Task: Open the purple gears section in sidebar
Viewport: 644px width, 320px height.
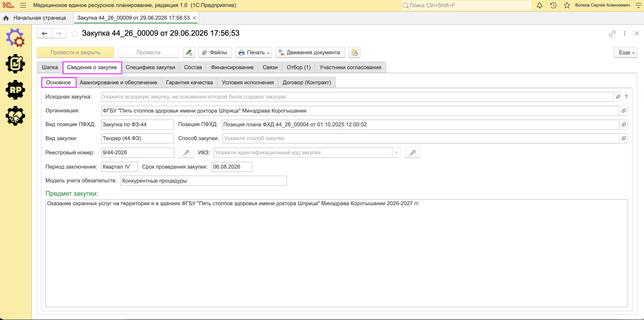Action: click(15, 38)
